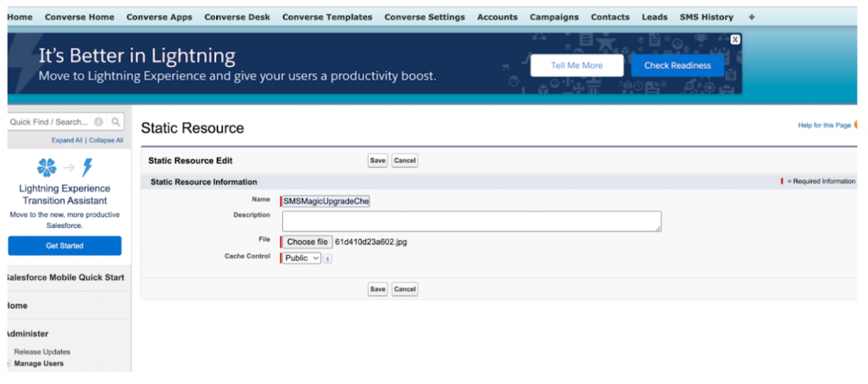The width and height of the screenshot is (868, 384).
Task: Click the Quick Find search magnifier icon
Action: coord(116,122)
